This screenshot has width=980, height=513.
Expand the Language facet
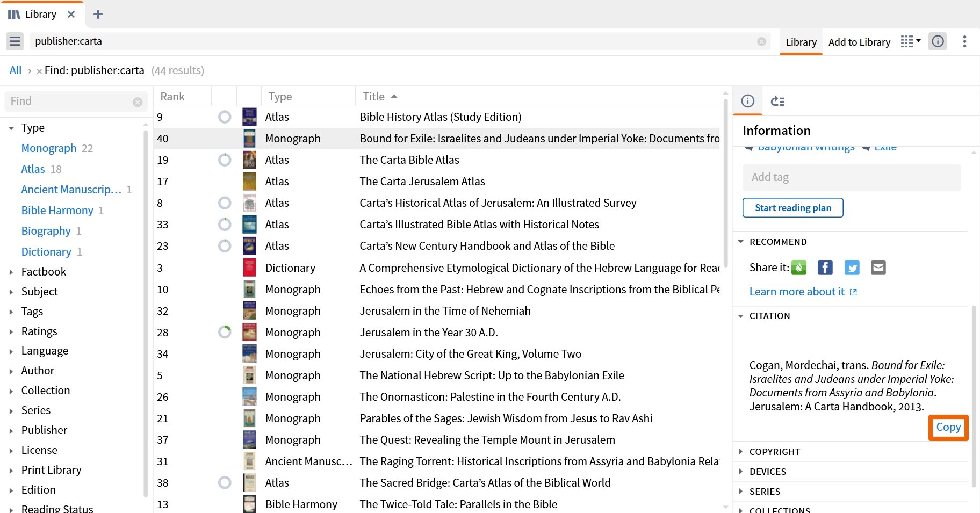point(11,351)
